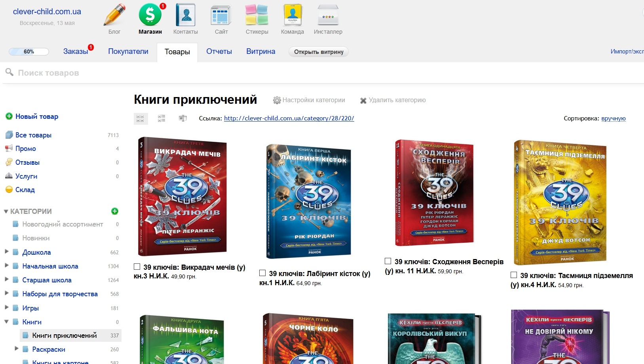Open the Лабіринт кісток book cover
This screenshot has width=644, height=364.
[309, 201]
